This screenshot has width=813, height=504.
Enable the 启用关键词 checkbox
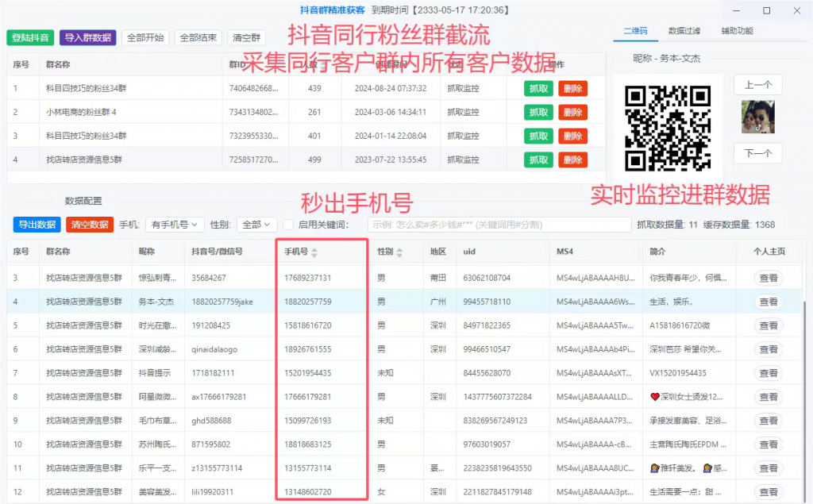click(x=288, y=225)
